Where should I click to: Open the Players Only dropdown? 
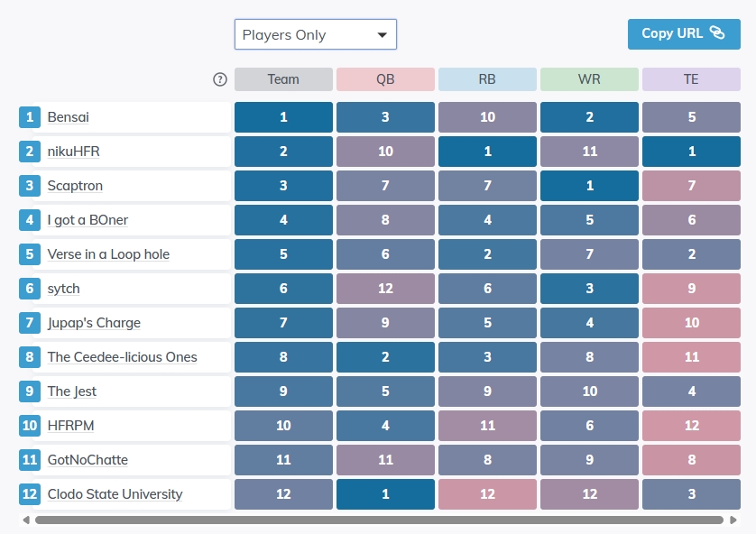[x=315, y=35]
